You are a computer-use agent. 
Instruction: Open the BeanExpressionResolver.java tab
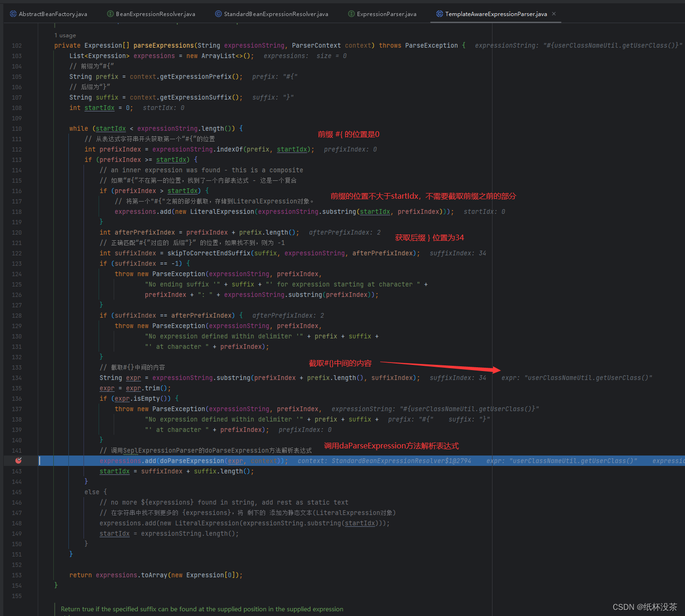tap(151, 14)
